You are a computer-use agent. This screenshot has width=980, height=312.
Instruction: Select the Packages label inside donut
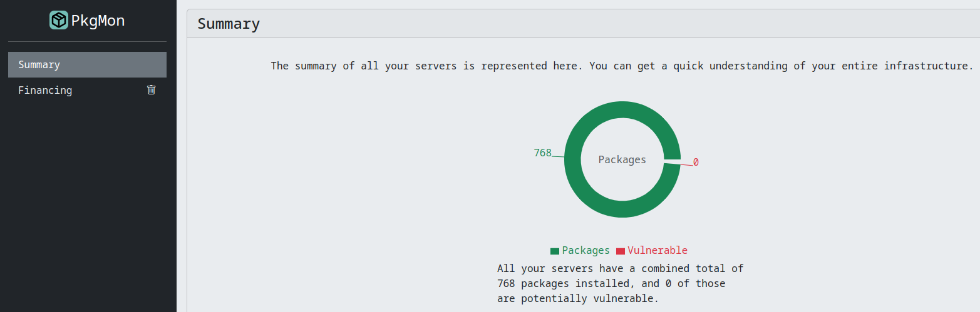tap(622, 159)
